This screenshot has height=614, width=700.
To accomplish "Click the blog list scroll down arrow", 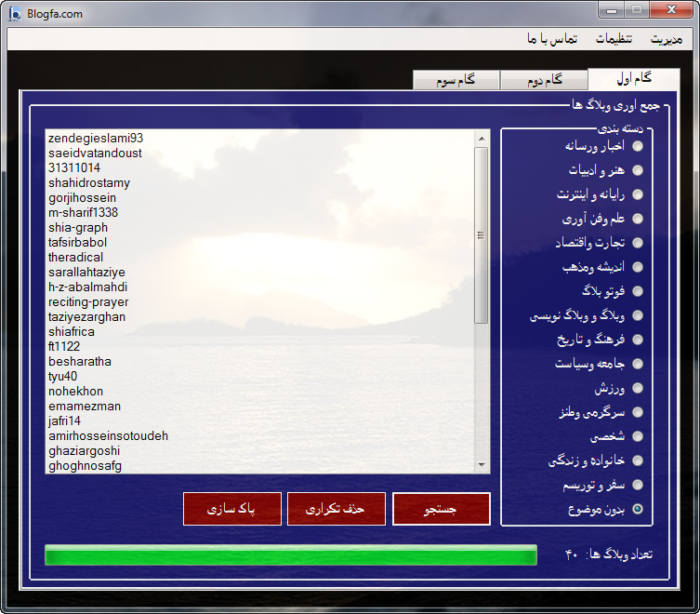I will coord(482,465).
